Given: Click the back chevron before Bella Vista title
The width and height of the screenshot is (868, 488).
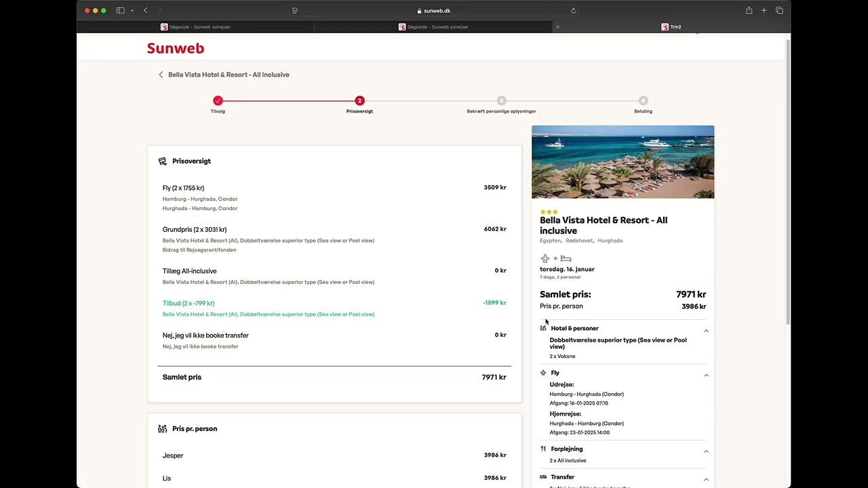Looking at the screenshot, I should click(x=161, y=75).
